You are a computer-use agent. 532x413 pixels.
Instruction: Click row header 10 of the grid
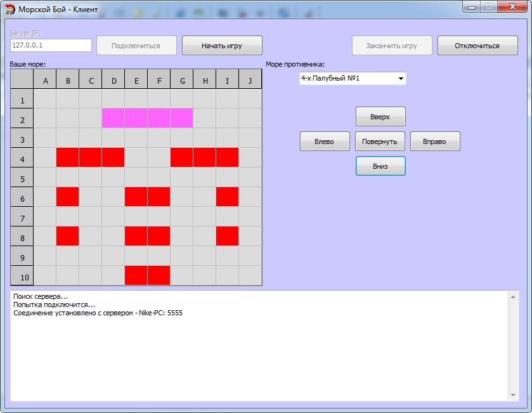click(22, 275)
